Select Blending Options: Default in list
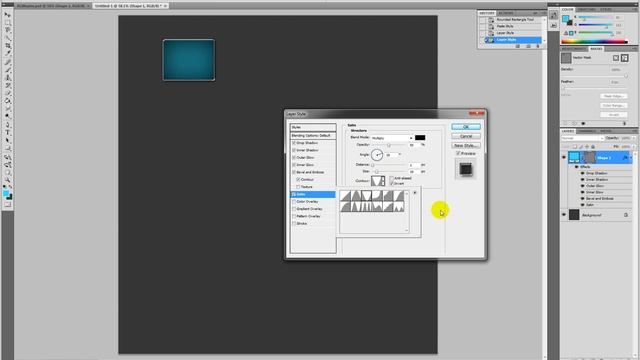The image size is (640, 360). point(313,136)
